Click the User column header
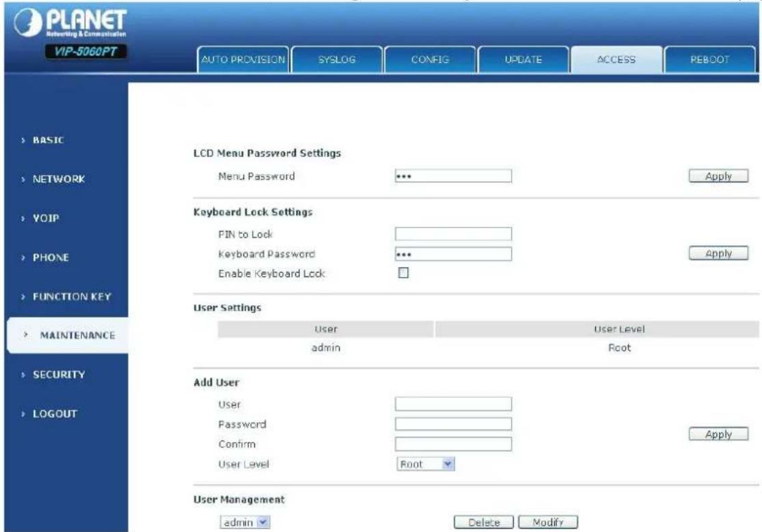 tap(325, 329)
